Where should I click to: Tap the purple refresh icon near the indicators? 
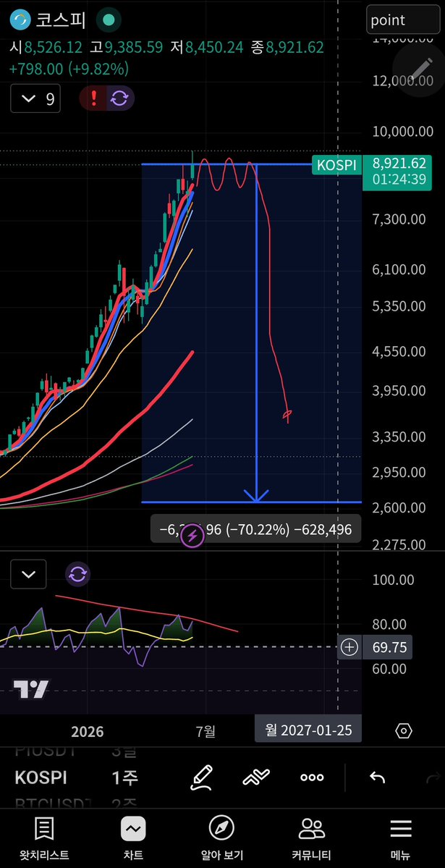pyautogui.click(x=120, y=99)
